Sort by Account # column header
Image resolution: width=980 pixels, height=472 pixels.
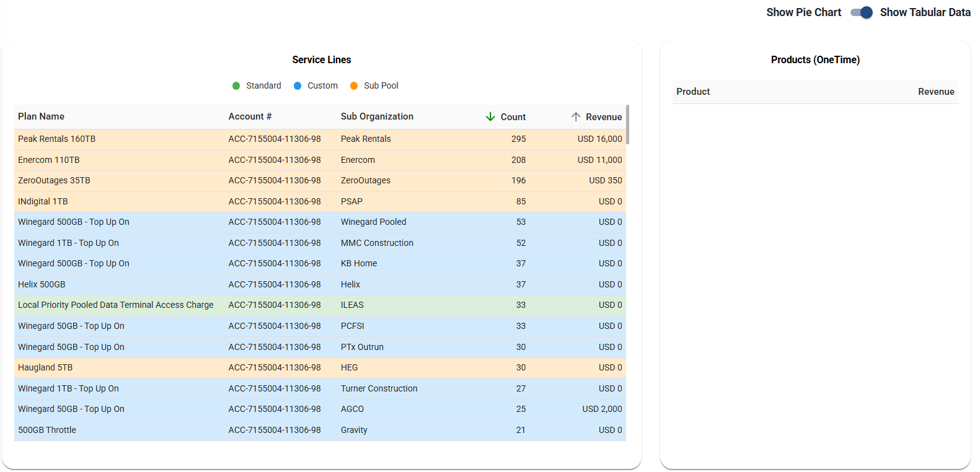point(250,116)
